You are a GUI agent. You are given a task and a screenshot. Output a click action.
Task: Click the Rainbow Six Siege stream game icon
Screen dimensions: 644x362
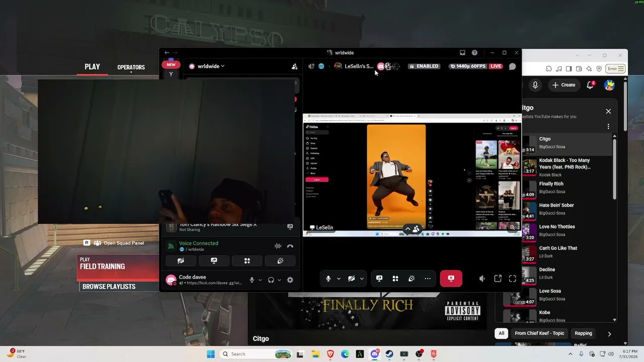[x=171, y=227]
